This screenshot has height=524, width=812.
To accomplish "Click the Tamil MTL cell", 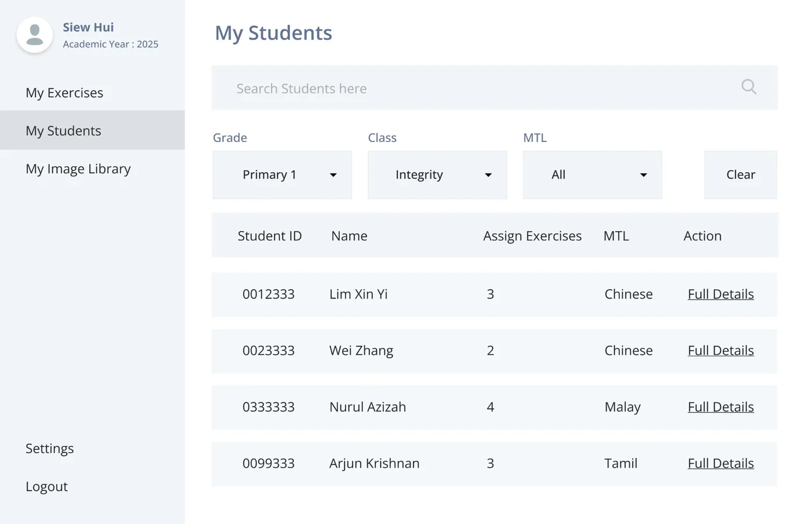I will (621, 463).
